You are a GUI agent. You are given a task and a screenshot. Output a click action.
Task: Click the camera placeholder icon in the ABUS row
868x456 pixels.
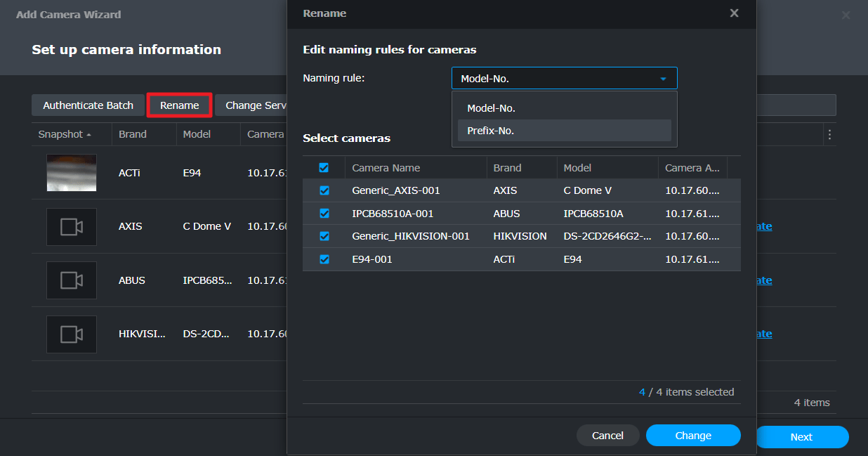point(71,280)
